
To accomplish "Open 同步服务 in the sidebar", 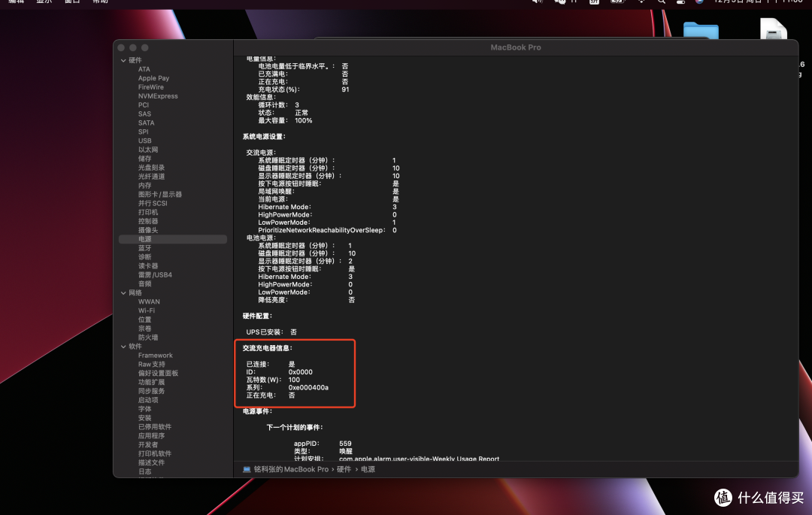I will point(151,391).
